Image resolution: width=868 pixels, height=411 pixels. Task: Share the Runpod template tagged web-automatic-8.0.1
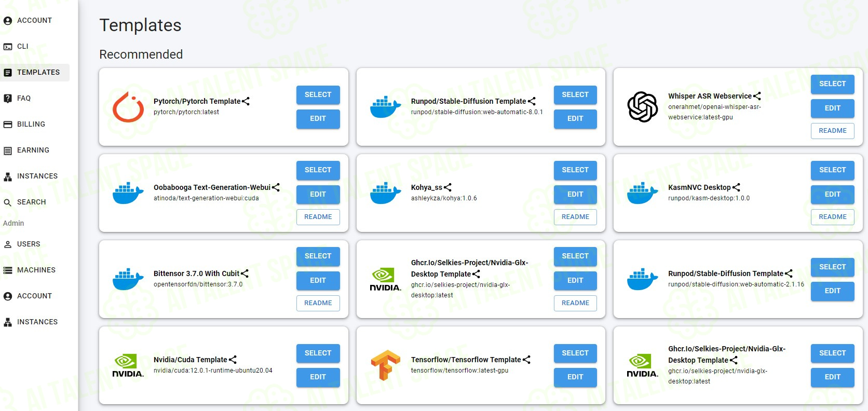pos(532,101)
